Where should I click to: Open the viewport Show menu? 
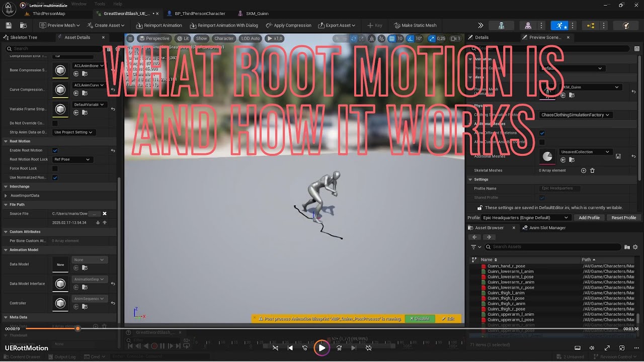[x=201, y=38]
